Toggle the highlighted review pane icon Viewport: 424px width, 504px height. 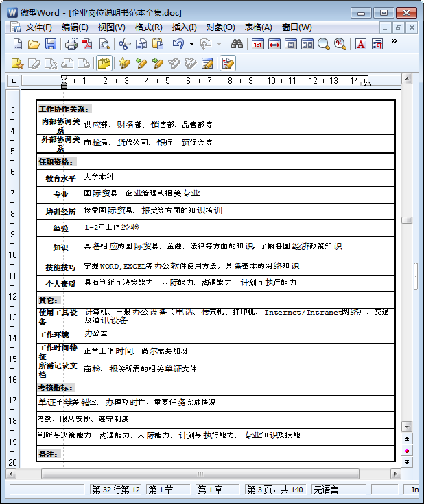(x=104, y=63)
